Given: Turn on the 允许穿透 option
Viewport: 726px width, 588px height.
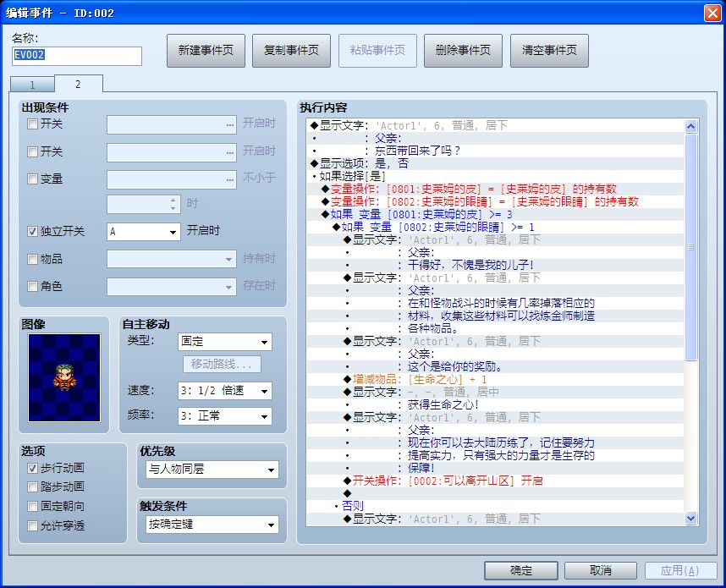Looking at the screenshot, I should [x=32, y=526].
